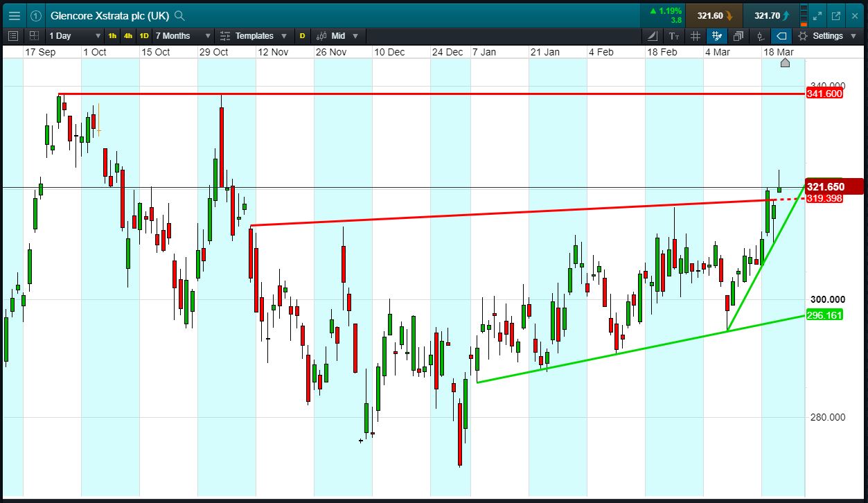The height and width of the screenshot is (503, 868).
Task: Click the Glencore Xstrata plc (UK) title
Action: click(x=109, y=15)
